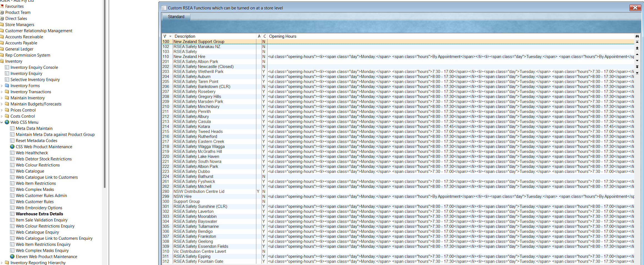644x265 pixels.
Task: Open Rep Commission System folder
Action: point(27,55)
